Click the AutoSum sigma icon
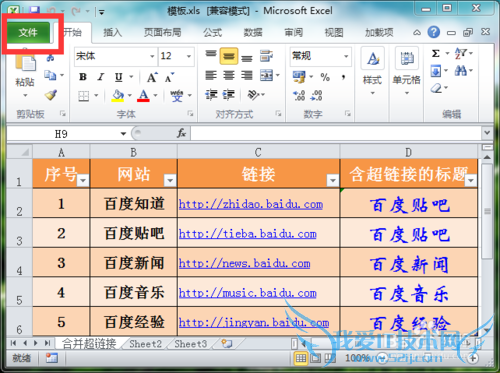This screenshot has width=500, height=373. [436, 54]
